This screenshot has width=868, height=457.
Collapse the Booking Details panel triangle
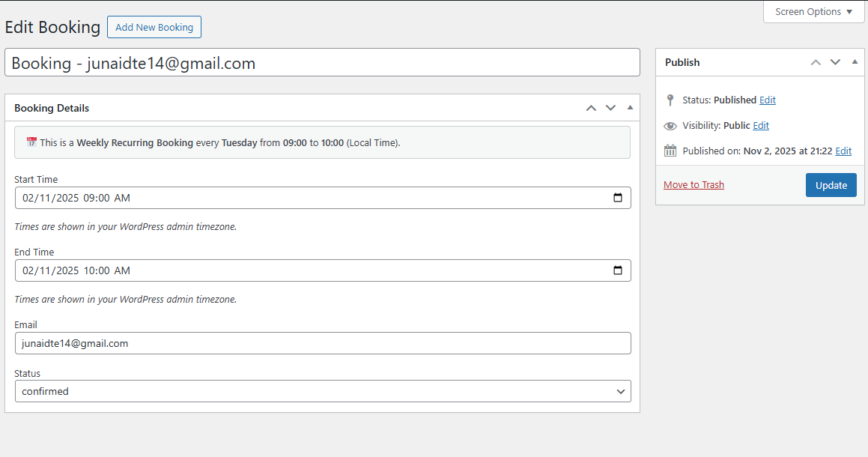630,108
